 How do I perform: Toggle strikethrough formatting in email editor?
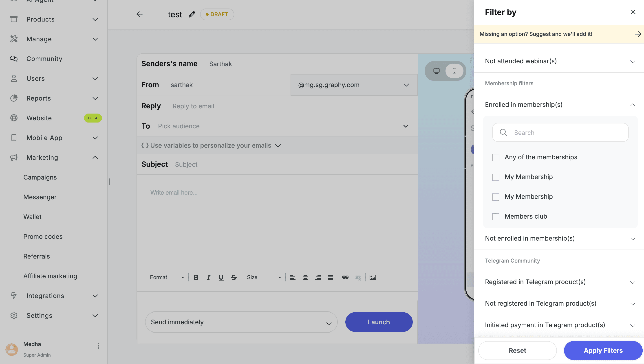pos(234,277)
